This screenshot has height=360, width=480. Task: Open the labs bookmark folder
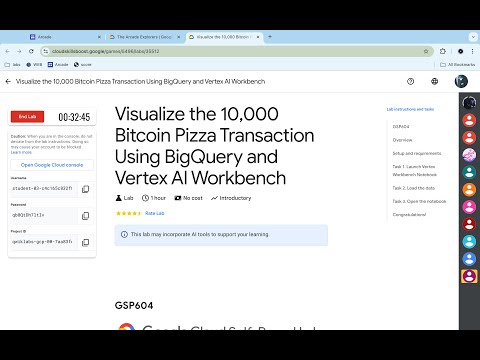(x=13, y=65)
